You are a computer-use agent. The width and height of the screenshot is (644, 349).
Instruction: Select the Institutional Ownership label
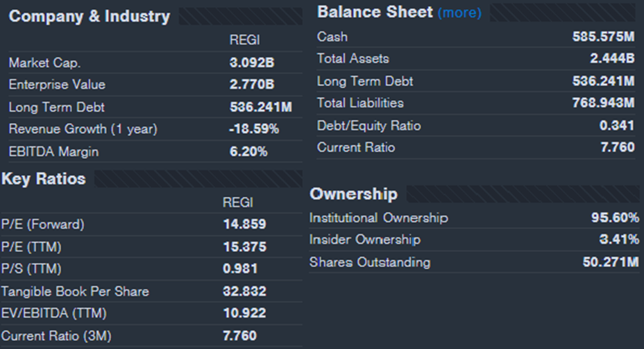378,218
